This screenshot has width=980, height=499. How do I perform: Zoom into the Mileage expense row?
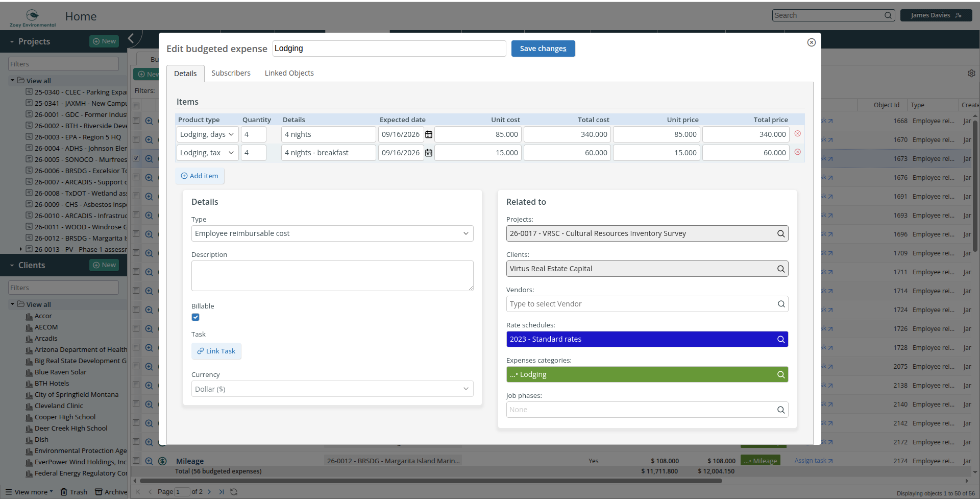[x=149, y=461]
